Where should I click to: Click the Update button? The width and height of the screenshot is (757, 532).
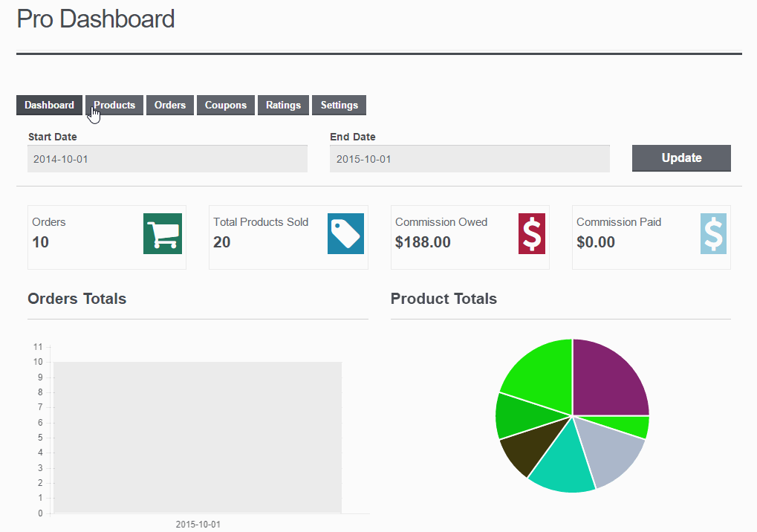681,158
